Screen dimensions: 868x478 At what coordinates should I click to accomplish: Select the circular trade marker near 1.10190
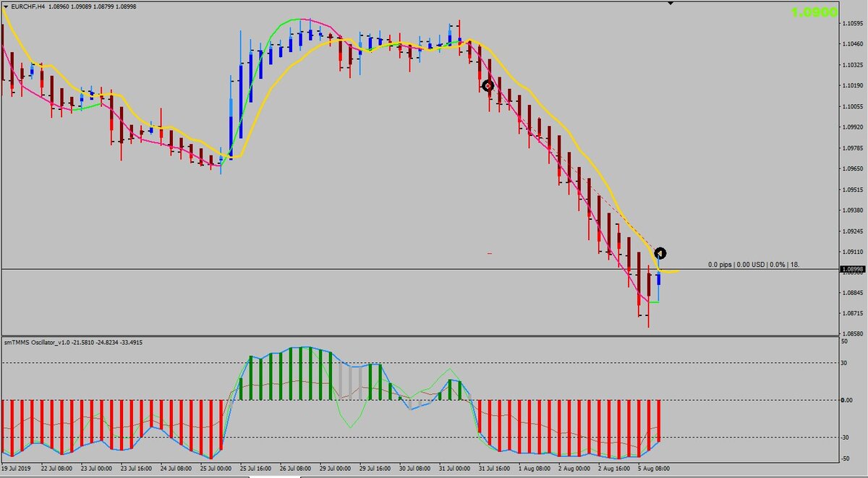click(x=488, y=86)
